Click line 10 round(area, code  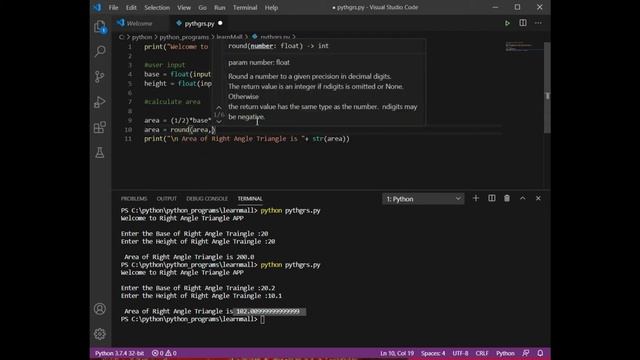point(180,130)
